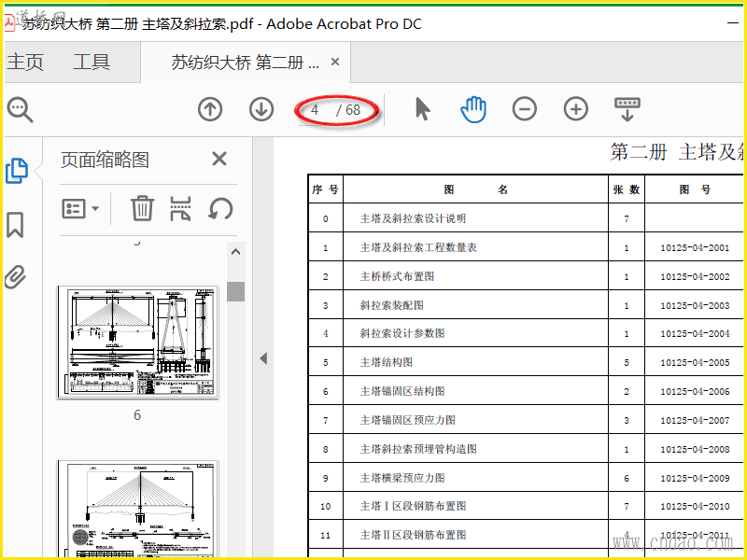747x560 pixels.
Task: Minimize the Acrobat window
Action: click(x=733, y=23)
